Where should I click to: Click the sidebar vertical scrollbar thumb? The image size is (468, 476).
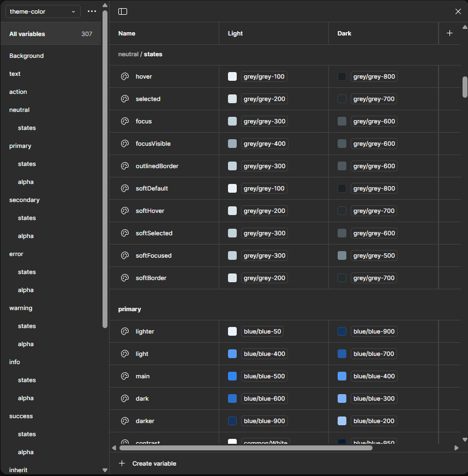point(105,169)
